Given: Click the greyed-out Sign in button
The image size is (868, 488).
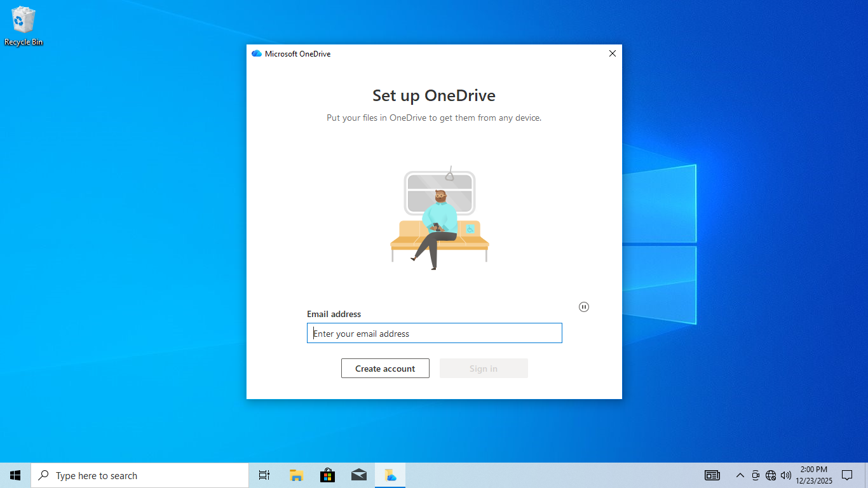Looking at the screenshot, I should pos(484,369).
